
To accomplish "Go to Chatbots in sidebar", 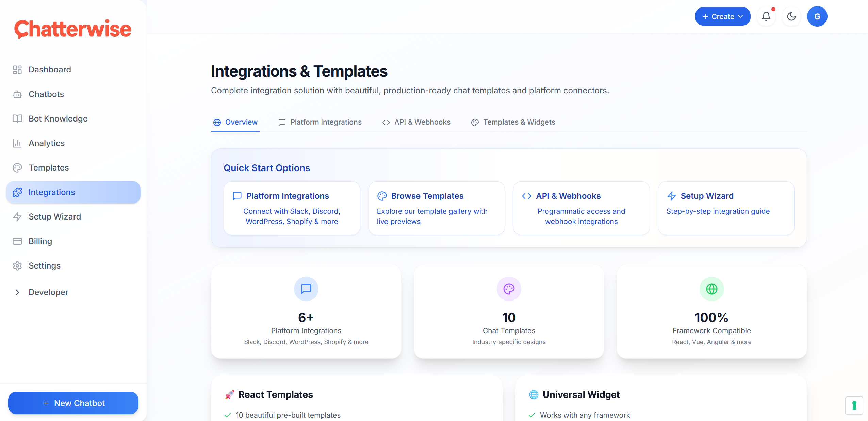I will [46, 94].
